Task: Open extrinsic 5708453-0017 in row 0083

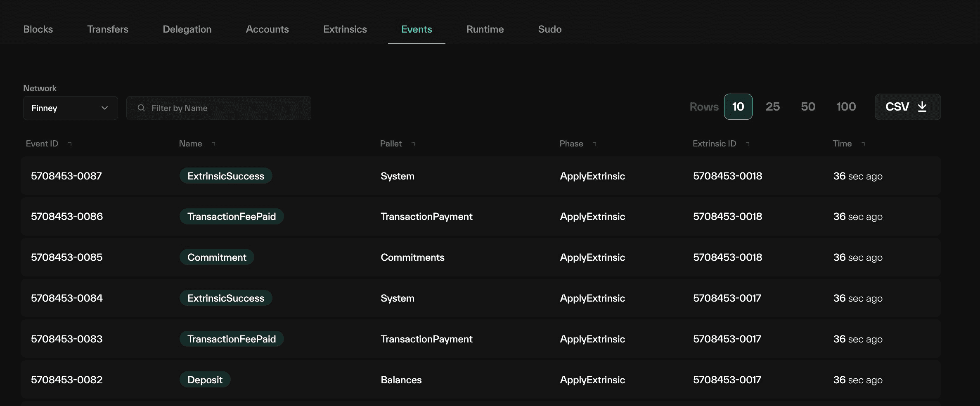Action: [x=727, y=339]
